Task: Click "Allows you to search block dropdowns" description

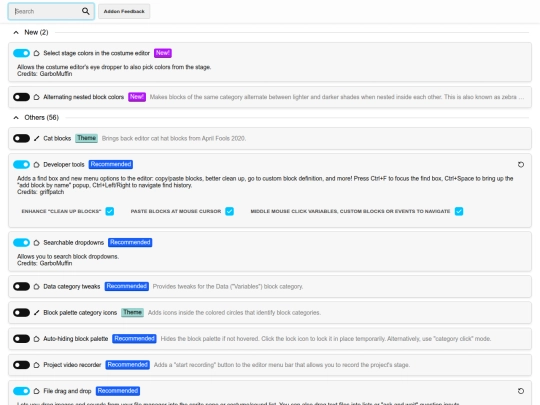Action: (68, 257)
